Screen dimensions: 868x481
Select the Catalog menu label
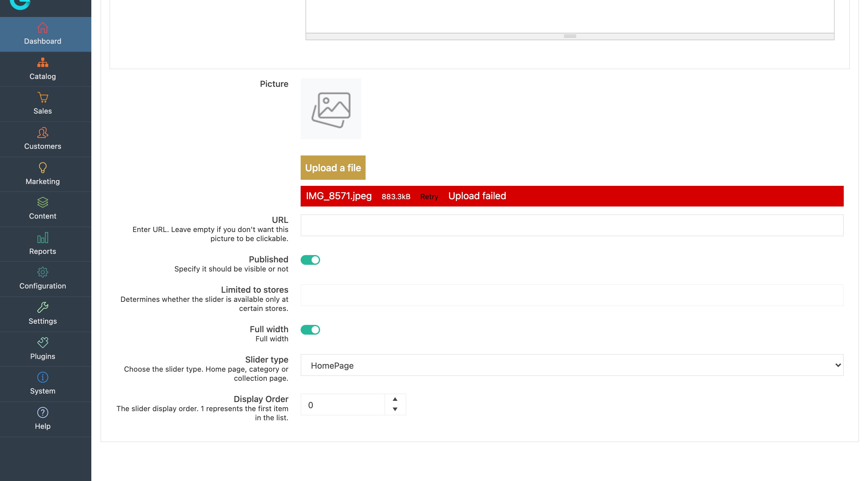(42, 76)
